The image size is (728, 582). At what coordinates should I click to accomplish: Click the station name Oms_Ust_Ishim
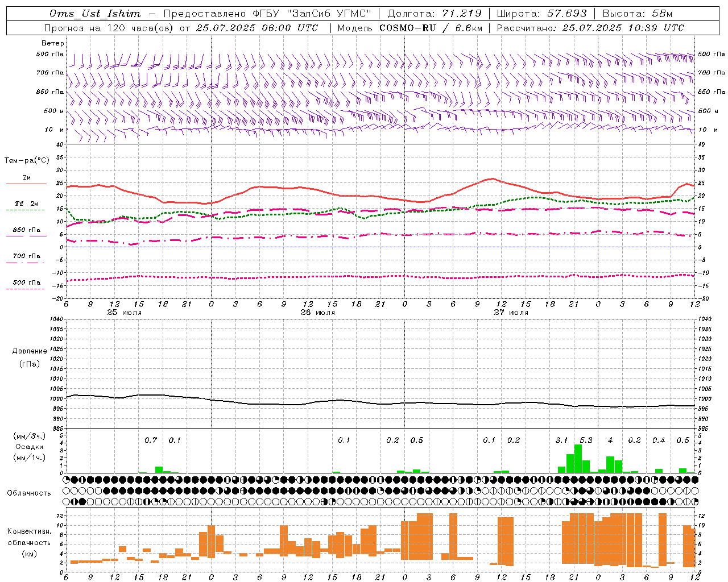95,14
